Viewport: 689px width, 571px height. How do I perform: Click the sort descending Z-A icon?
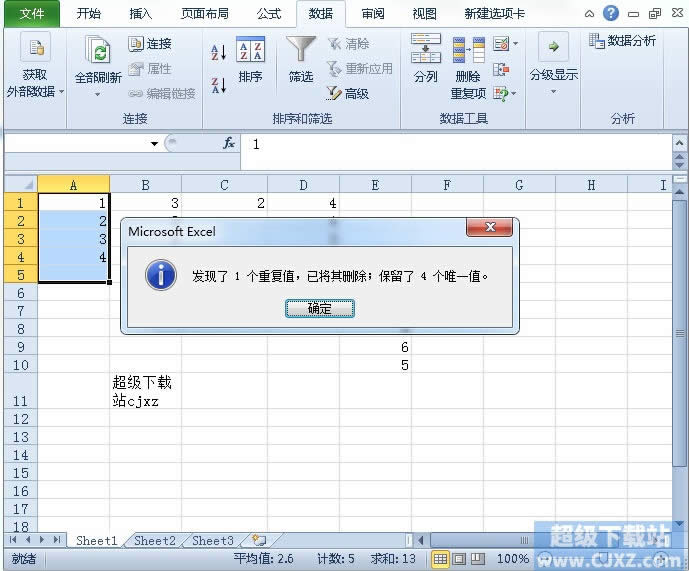[x=219, y=85]
